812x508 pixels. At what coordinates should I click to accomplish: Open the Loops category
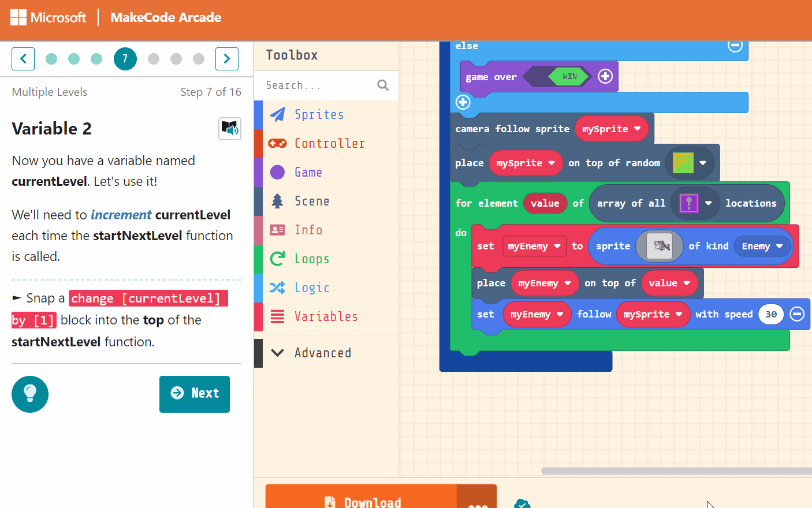[x=312, y=259]
